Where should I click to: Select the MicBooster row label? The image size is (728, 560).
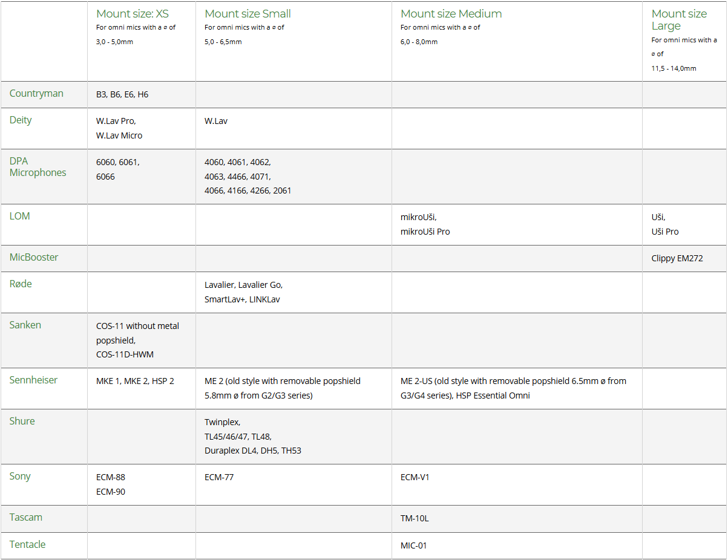(x=34, y=257)
